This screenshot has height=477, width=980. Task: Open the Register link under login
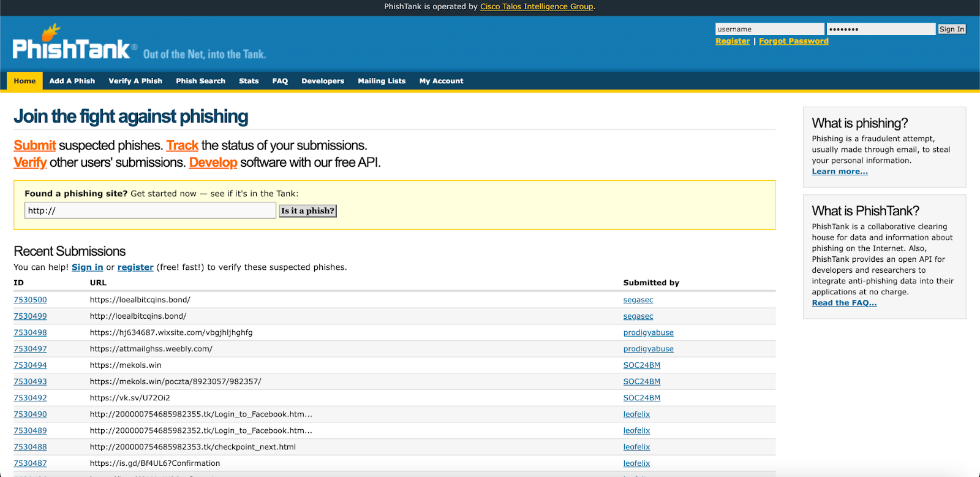733,41
